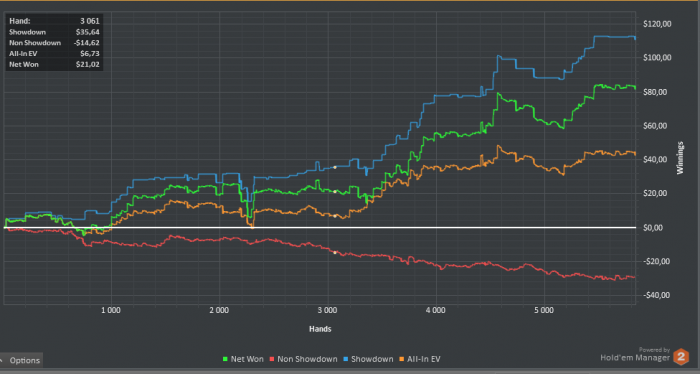Click the 5 000 hands axis tick
The height and width of the screenshot is (374, 700).
544,310
